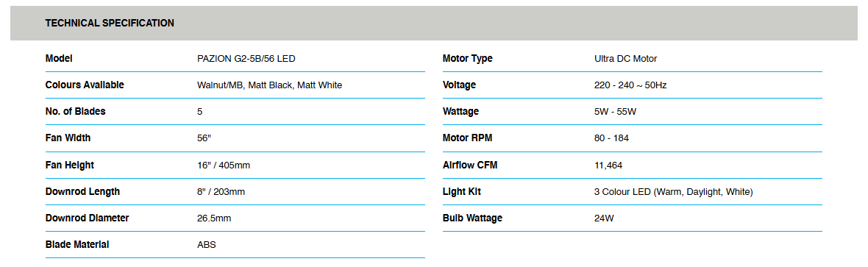Image resolution: width=868 pixels, height=267 pixels.
Task: Click the Voltage value 220 - 240 ~ 50Hz
Action: (x=634, y=85)
